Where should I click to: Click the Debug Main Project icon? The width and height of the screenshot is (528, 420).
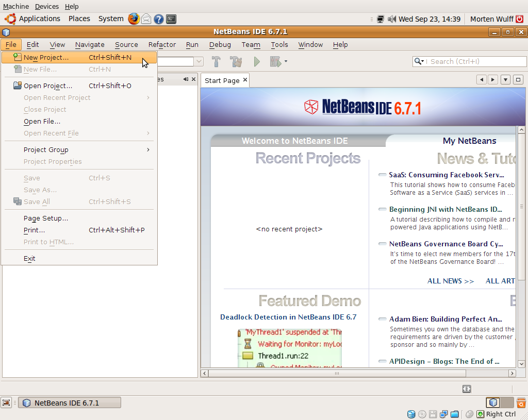coord(275,62)
